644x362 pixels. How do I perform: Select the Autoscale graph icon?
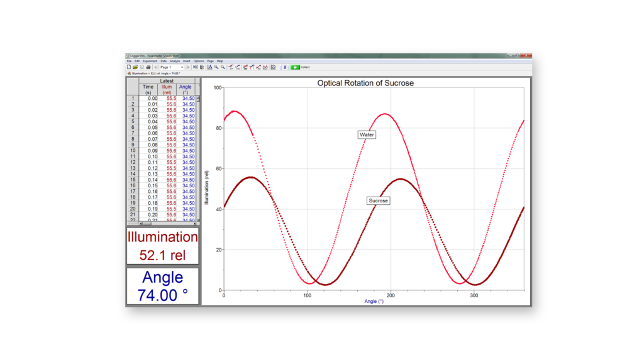[210, 67]
